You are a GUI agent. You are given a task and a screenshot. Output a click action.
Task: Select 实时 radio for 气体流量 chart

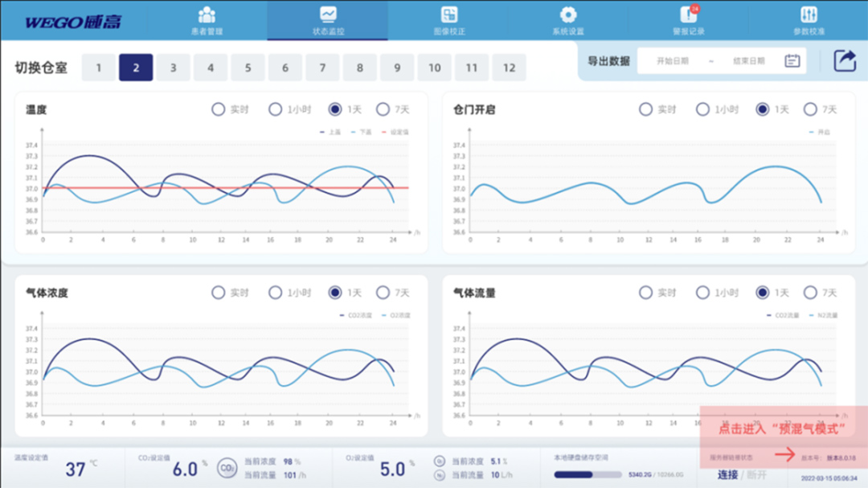click(x=646, y=293)
